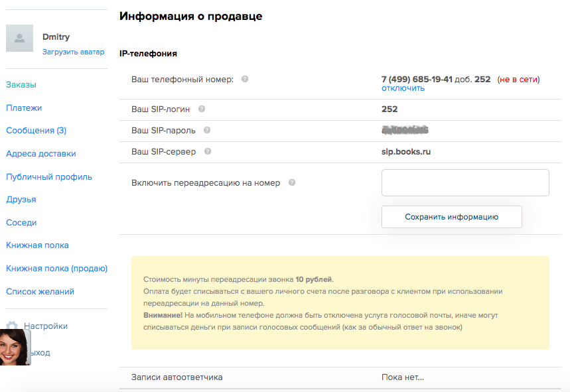
Task: Click the отключить link under phone number
Action: tap(403, 88)
